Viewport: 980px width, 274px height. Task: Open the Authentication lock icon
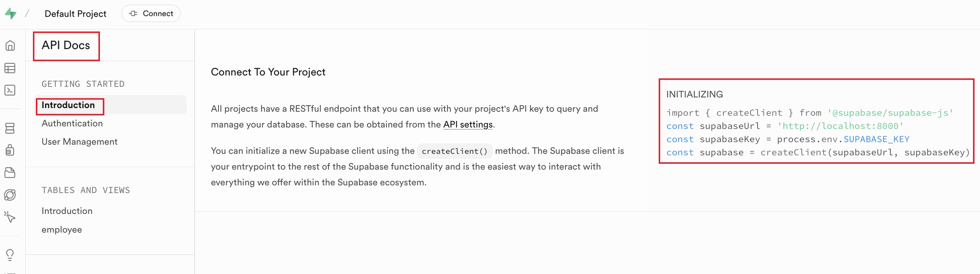10,150
